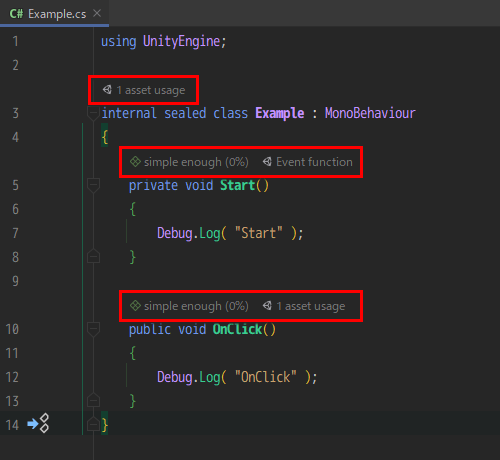
Task: Open the '1 asset usage' lens above class Example
Action: (x=150, y=90)
